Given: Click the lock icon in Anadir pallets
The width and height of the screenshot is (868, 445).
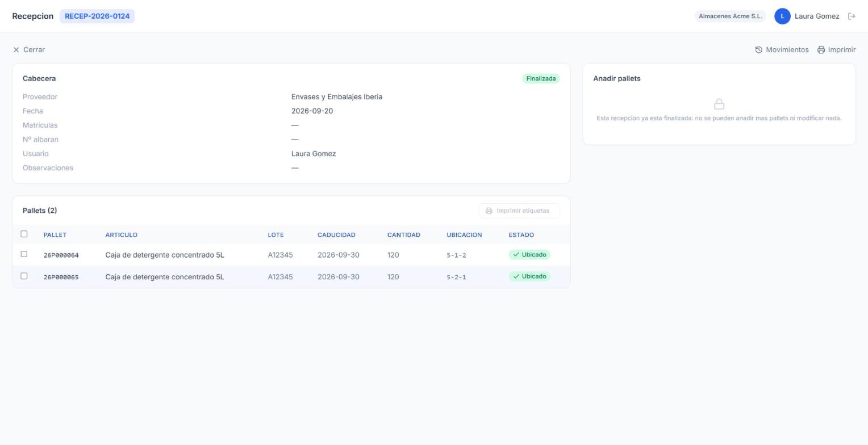Looking at the screenshot, I should point(719,104).
